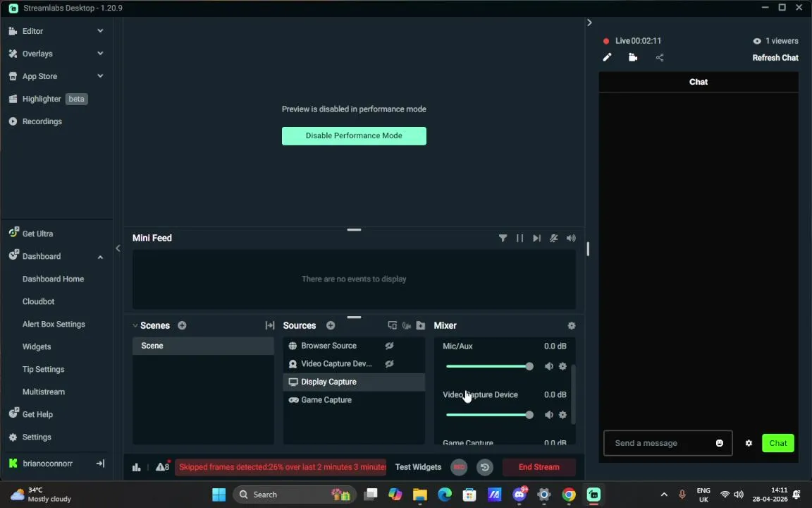This screenshot has width=812, height=508.
Task: Open the chat emoji picker
Action: click(x=719, y=443)
